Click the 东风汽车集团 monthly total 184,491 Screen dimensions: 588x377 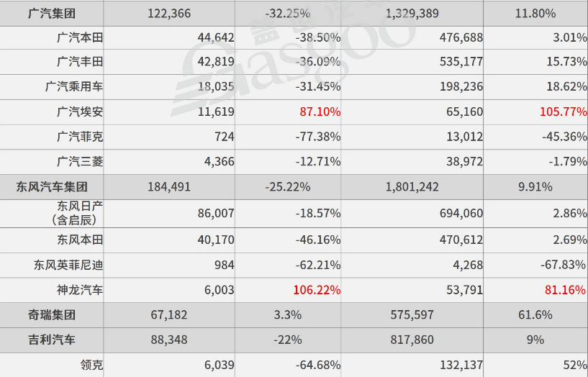[x=169, y=186]
